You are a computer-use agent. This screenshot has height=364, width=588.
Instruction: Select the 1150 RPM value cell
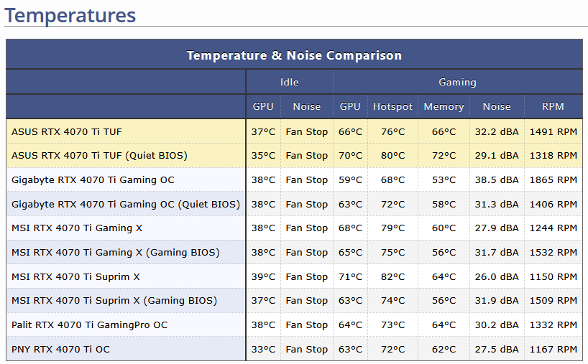(553, 276)
